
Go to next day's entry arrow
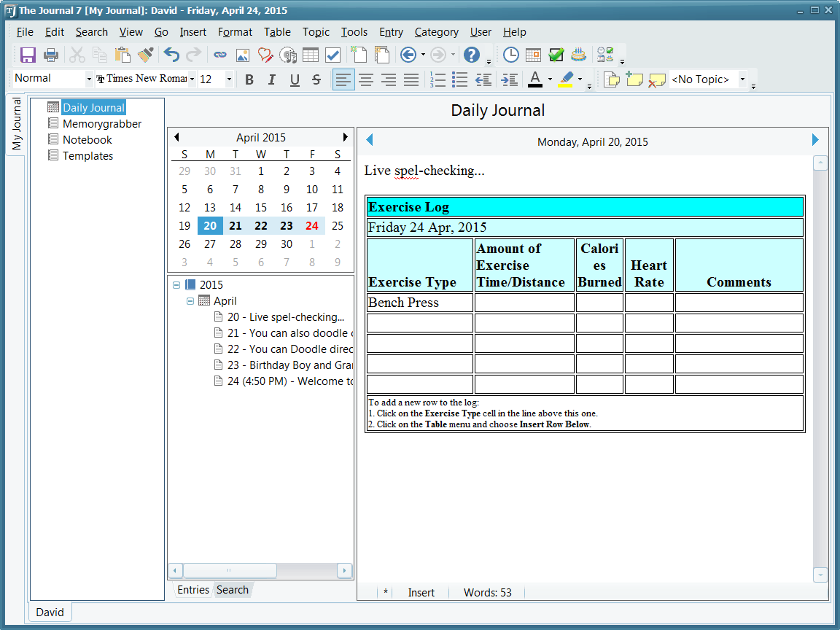pos(815,140)
